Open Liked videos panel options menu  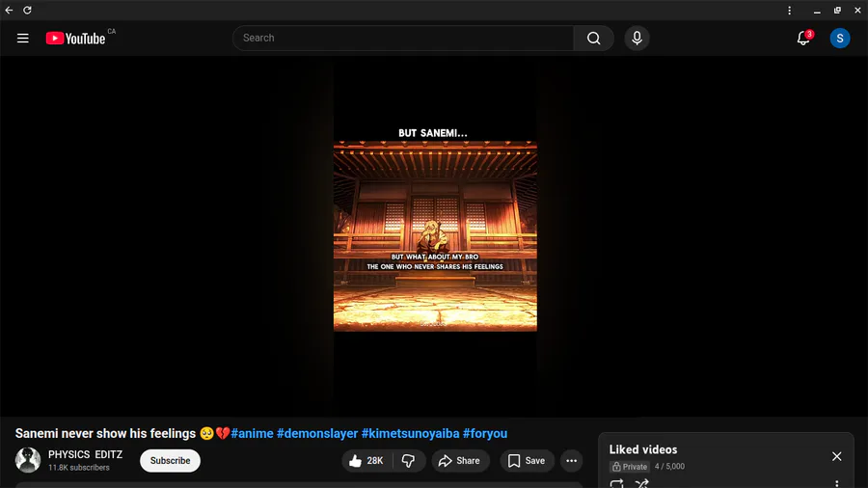(x=836, y=484)
